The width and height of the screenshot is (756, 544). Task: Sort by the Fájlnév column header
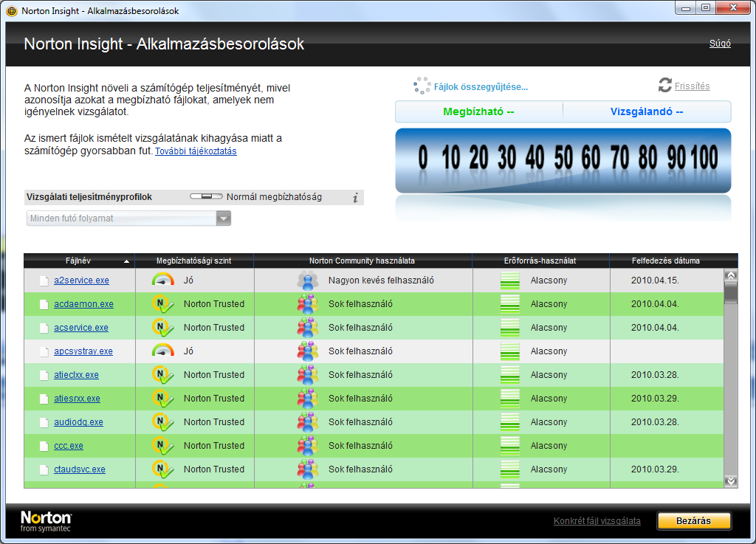click(79, 261)
